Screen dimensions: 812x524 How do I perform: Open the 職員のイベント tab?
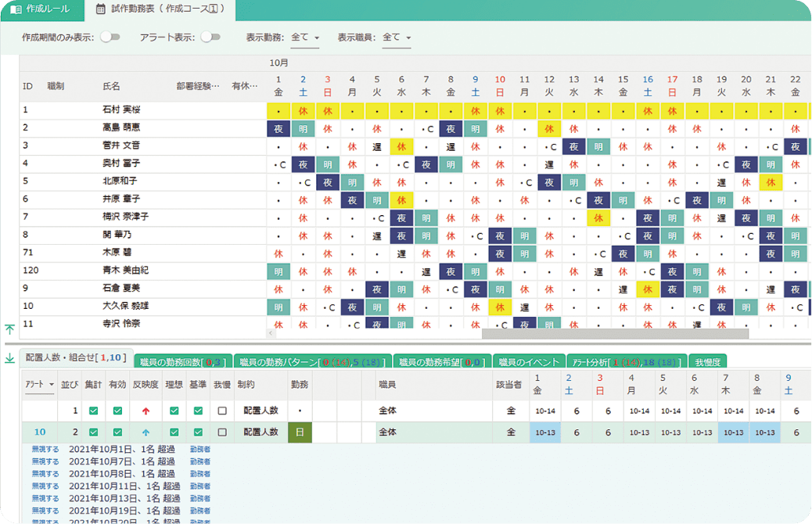click(x=529, y=361)
